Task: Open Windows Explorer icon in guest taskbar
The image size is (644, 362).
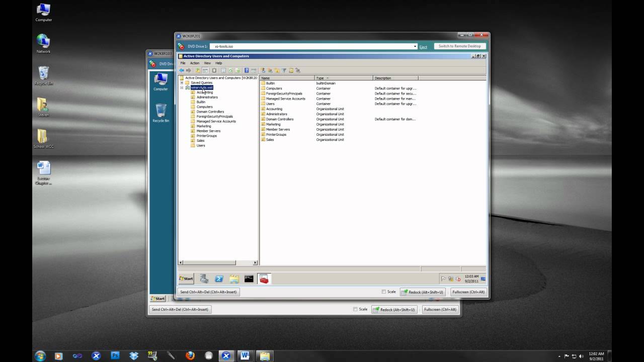Action: point(234,279)
